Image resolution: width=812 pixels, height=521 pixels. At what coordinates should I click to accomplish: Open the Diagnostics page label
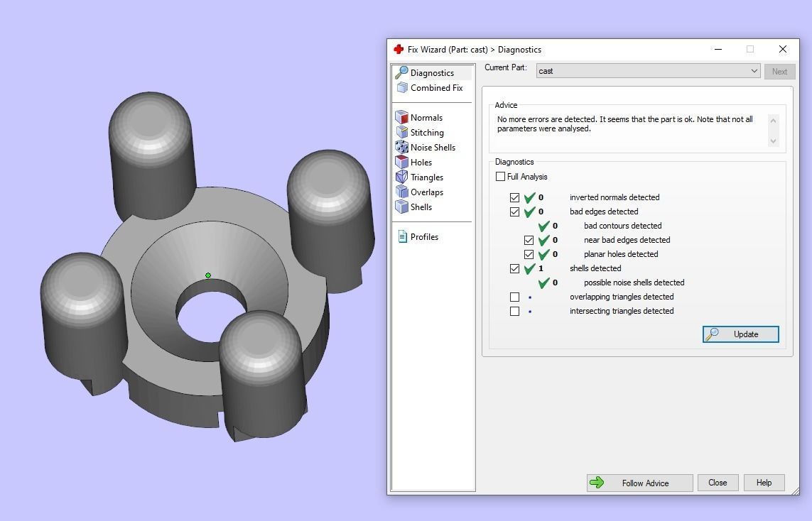pyautogui.click(x=432, y=73)
